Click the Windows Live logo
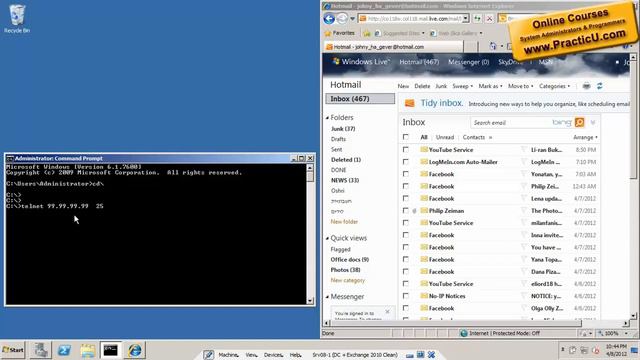Image resolution: width=640 pixels, height=360 pixels. coord(361,62)
